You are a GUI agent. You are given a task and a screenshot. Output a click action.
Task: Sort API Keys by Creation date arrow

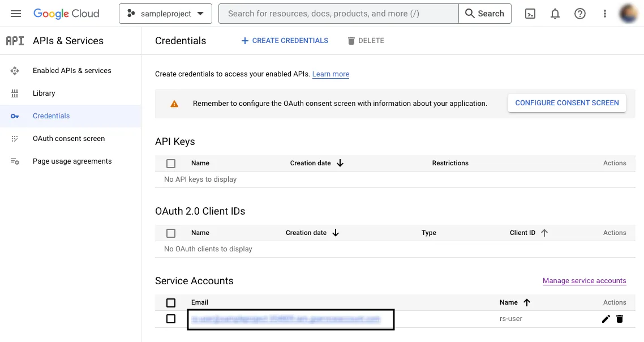point(340,163)
